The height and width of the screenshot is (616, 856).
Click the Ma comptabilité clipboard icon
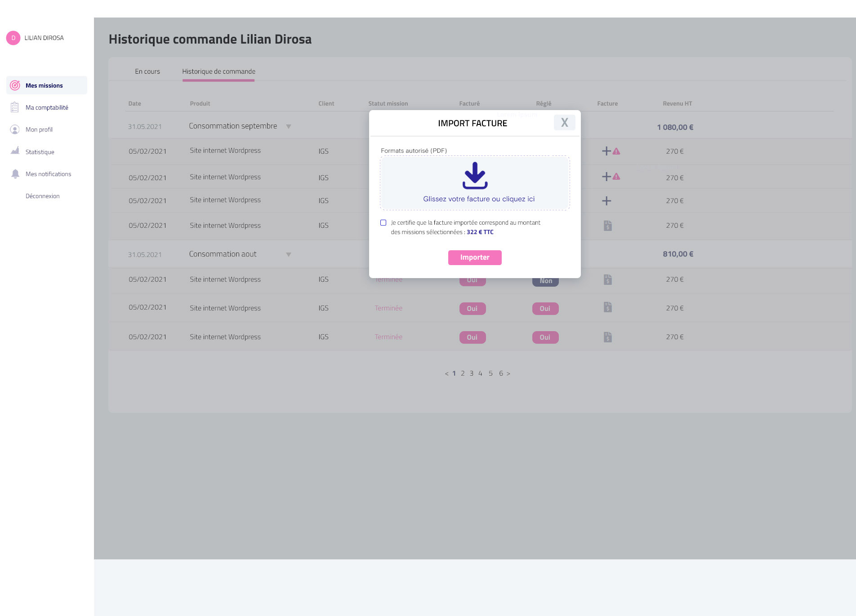pyautogui.click(x=15, y=107)
